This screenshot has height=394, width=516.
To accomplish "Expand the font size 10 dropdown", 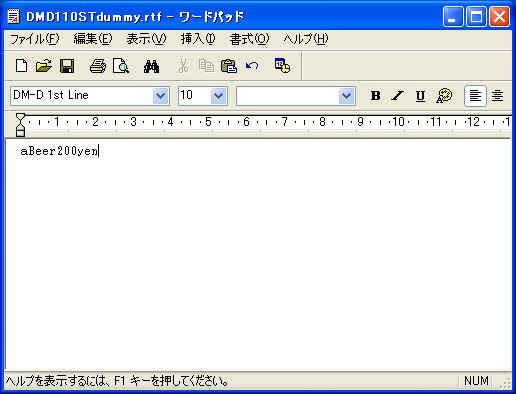I will click(x=219, y=96).
